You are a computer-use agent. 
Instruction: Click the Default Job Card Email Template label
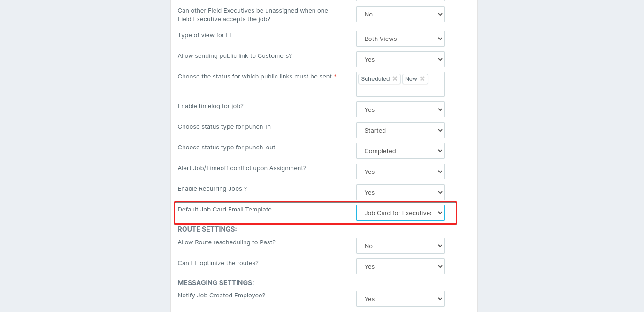[224, 210]
